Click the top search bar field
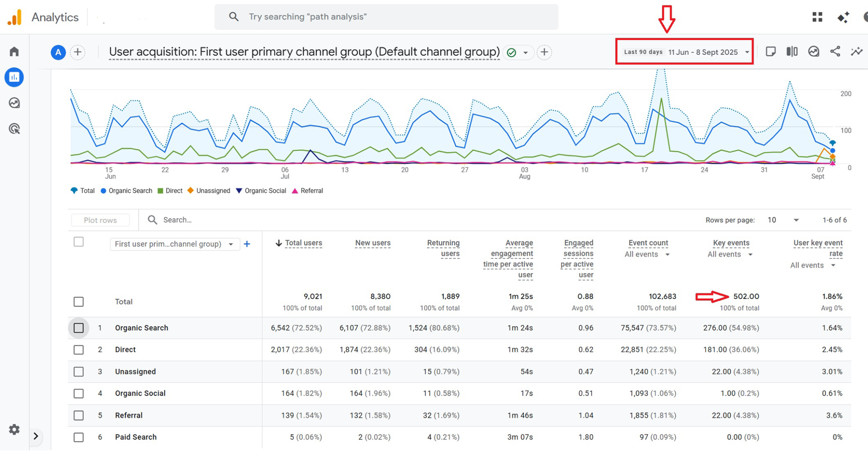The image size is (868, 451). click(x=386, y=17)
